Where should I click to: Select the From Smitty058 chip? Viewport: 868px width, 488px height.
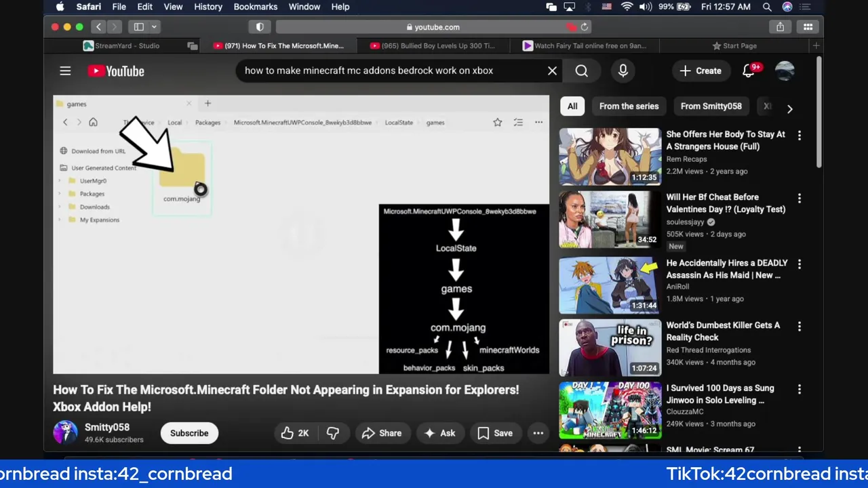[711, 106]
